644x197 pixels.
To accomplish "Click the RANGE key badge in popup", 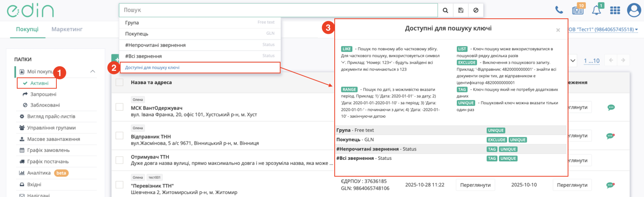I will tap(349, 90).
